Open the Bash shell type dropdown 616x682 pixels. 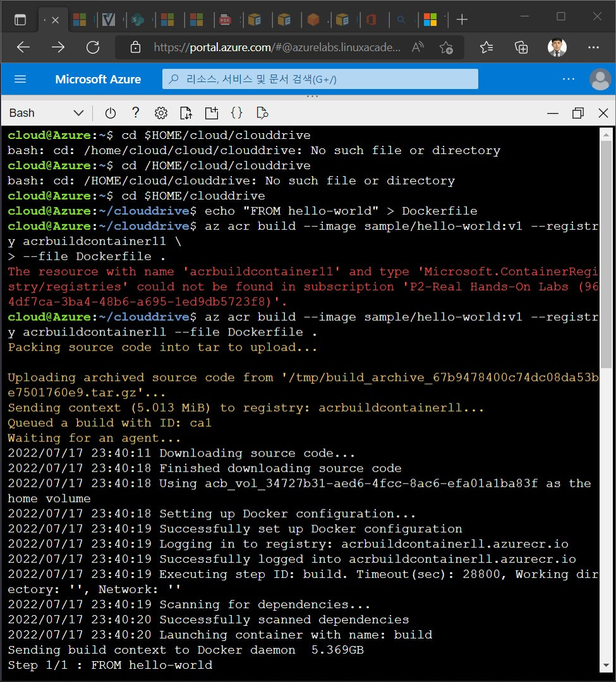point(47,113)
